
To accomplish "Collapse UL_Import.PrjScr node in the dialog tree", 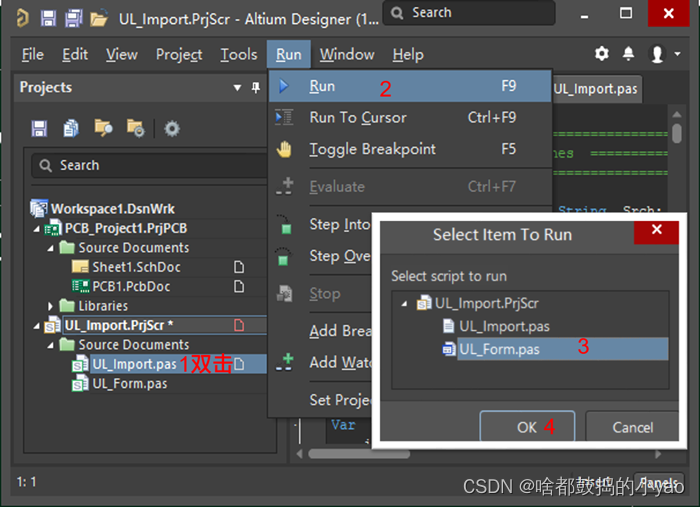I will tap(404, 303).
